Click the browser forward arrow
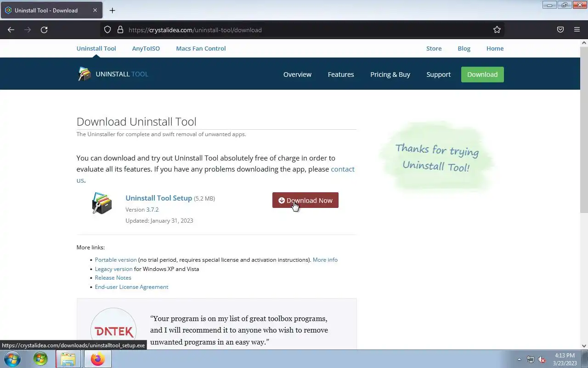This screenshot has height=368, width=588. coord(28,30)
